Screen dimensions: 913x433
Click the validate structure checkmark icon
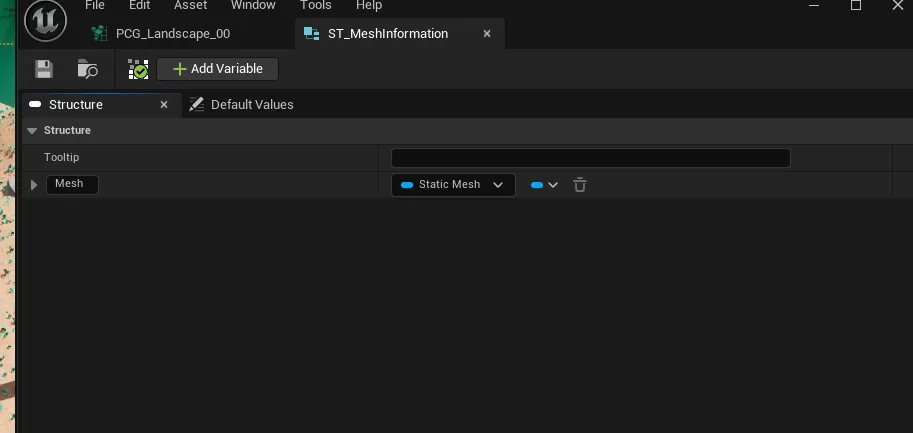click(x=138, y=69)
